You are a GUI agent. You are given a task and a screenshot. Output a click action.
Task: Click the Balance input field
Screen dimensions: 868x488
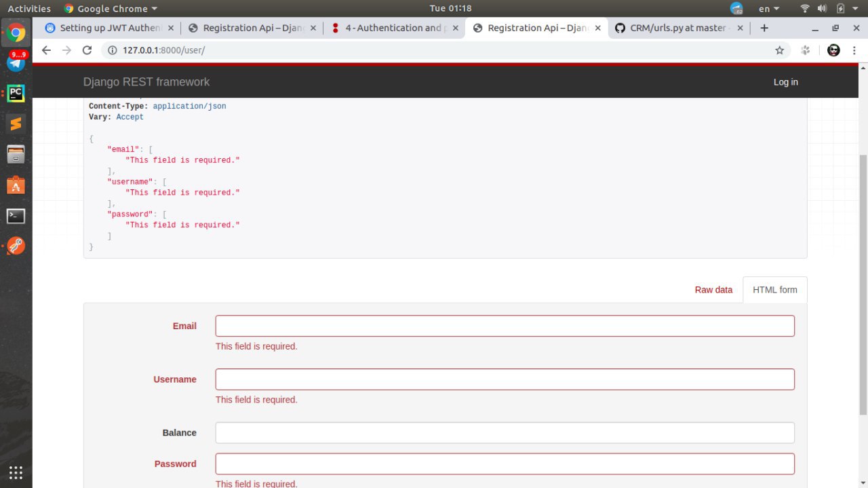pyautogui.click(x=505, y=433)
